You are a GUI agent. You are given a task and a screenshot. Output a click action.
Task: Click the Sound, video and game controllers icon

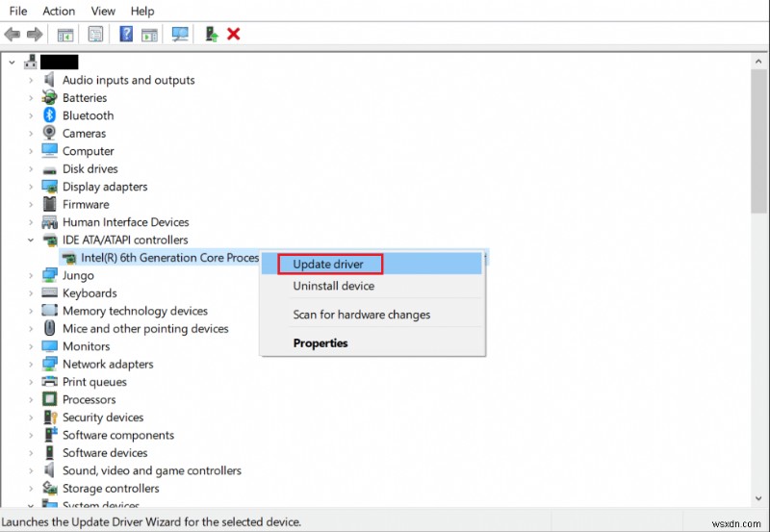[x=49, y=469]
